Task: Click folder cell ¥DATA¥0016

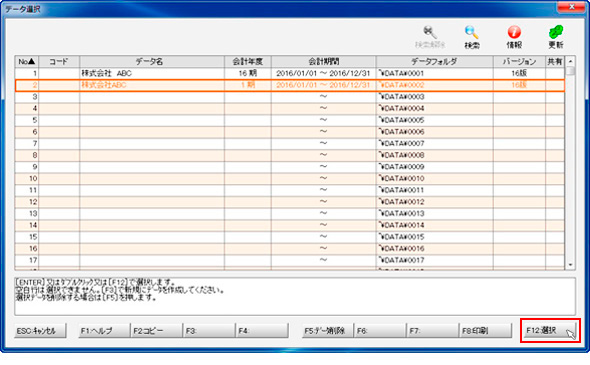Action: pos(435,249)
